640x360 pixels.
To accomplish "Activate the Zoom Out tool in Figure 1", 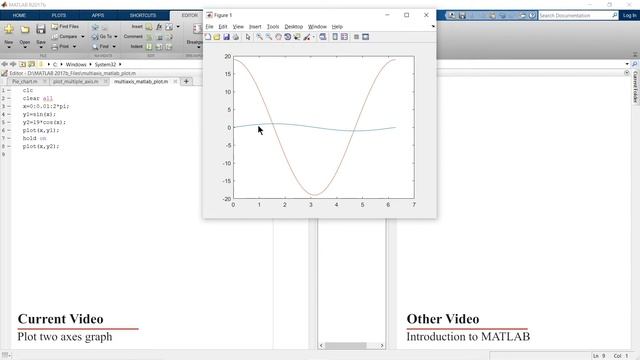I will 269,37.
